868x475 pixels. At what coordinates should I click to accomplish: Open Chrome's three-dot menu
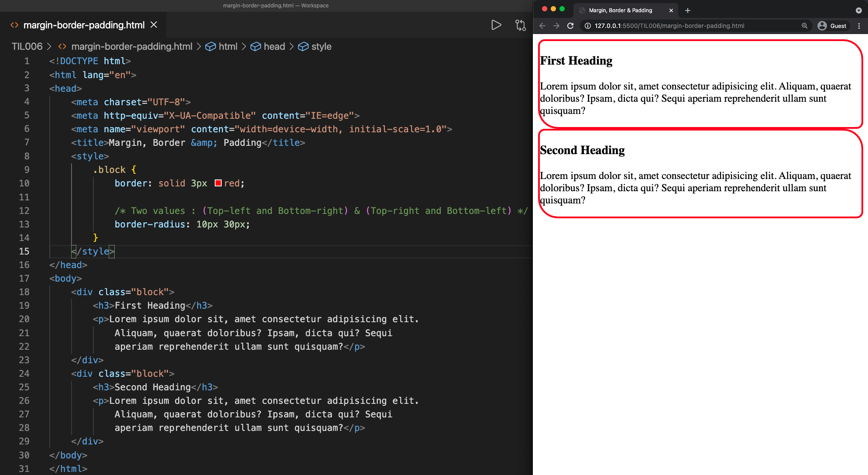859,26
